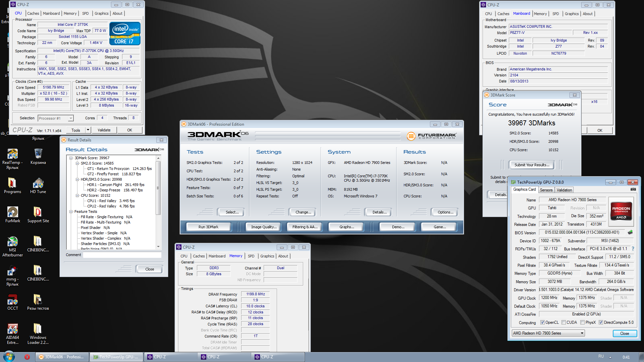644x362 pixels.
Task: Click the Image Quality button
Action: (264, 227)
